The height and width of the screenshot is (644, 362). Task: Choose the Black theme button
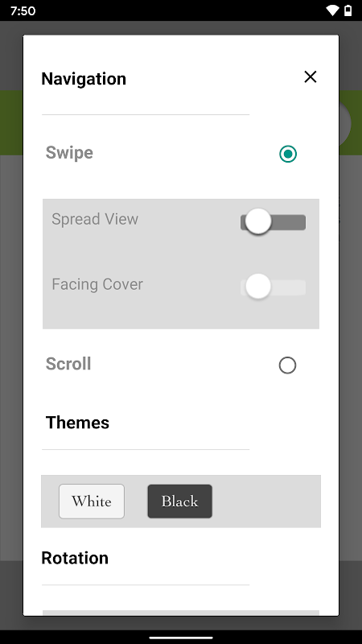tap(179, 501)
